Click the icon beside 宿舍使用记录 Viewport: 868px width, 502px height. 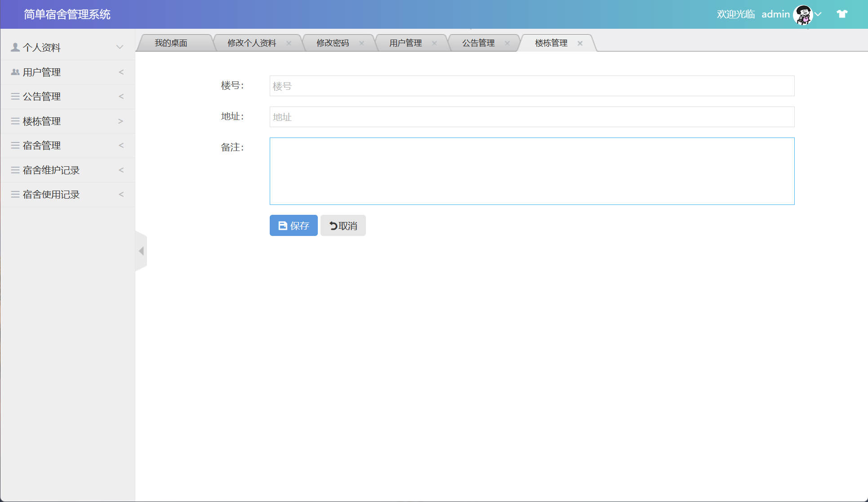pyautogui.click(x=14, y=194)
